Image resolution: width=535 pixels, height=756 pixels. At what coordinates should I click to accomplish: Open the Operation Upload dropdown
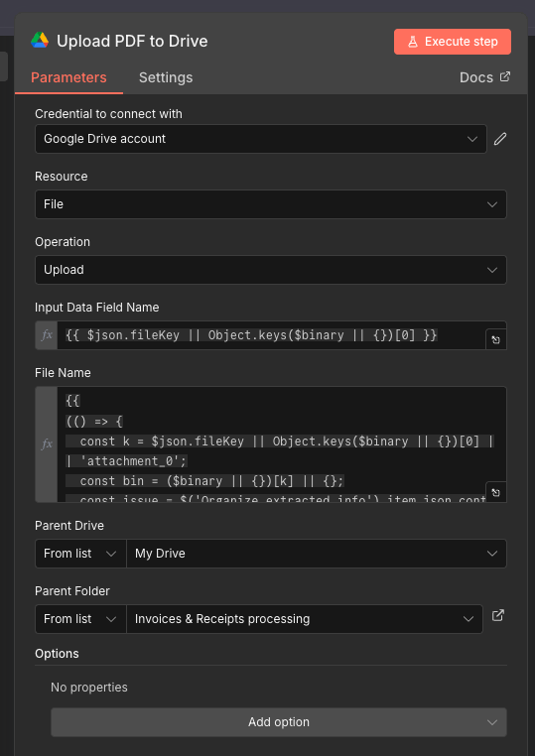(271, 270)
